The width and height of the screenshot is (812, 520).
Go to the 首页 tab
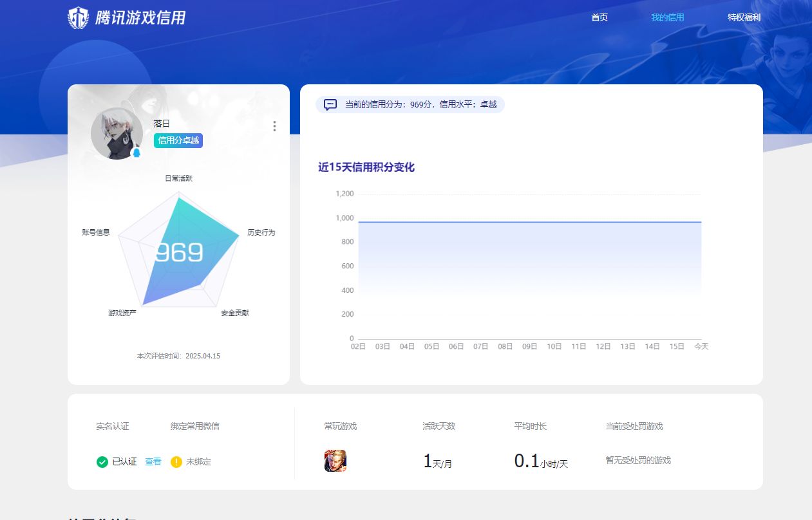[x=600, y=17]
